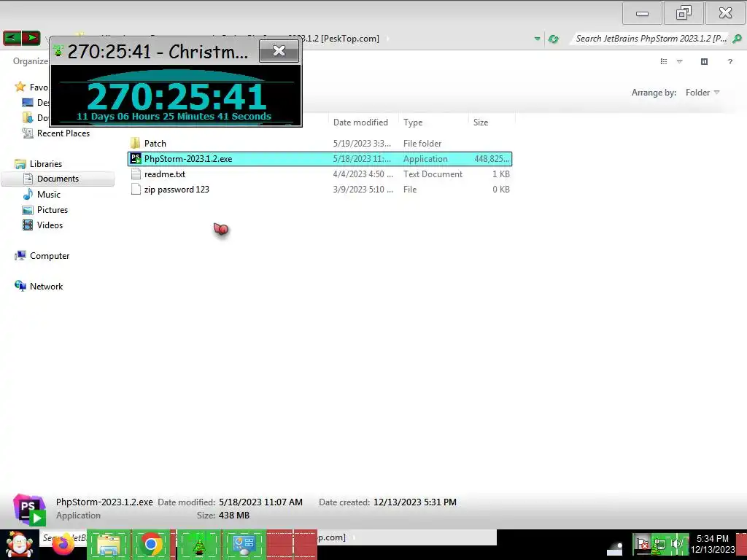Open the Videos library

click(50, 225)
